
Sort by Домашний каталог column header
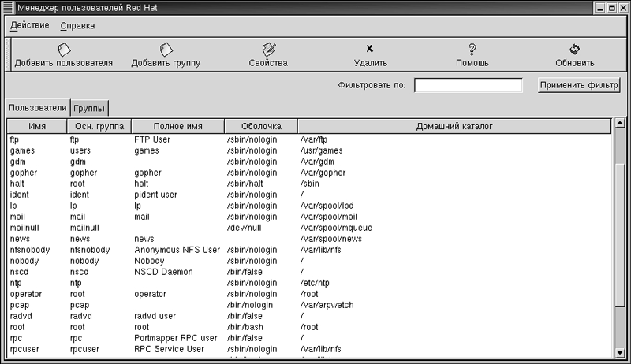click(x=454, y=126)
